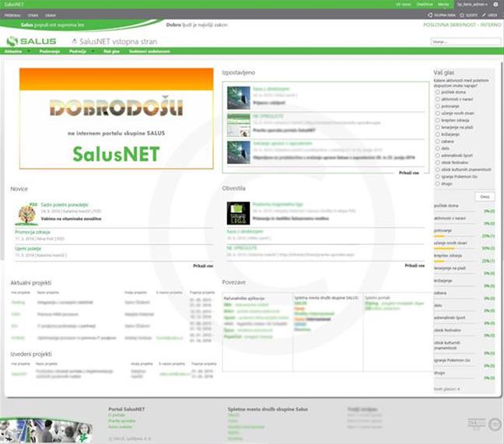This screenshot has height=444, width=504.
Task: Click the Uredi pencil icon
Action: 484,15
